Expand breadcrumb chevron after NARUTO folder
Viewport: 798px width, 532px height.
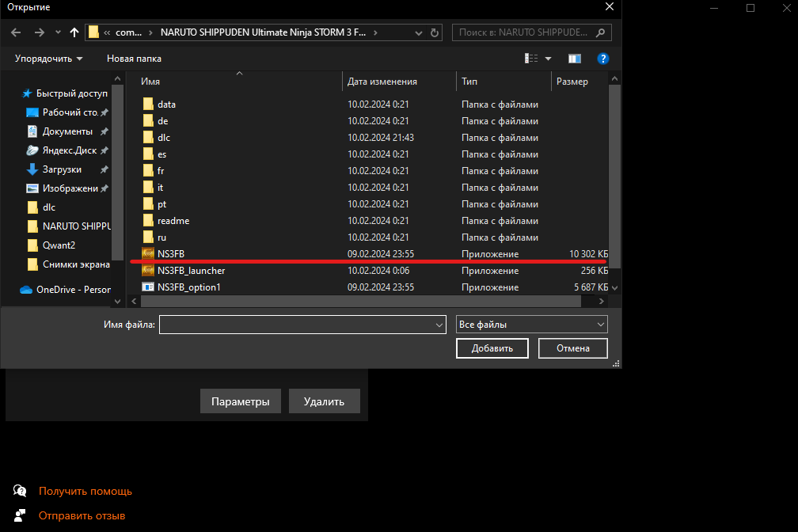tap(375, 32)
